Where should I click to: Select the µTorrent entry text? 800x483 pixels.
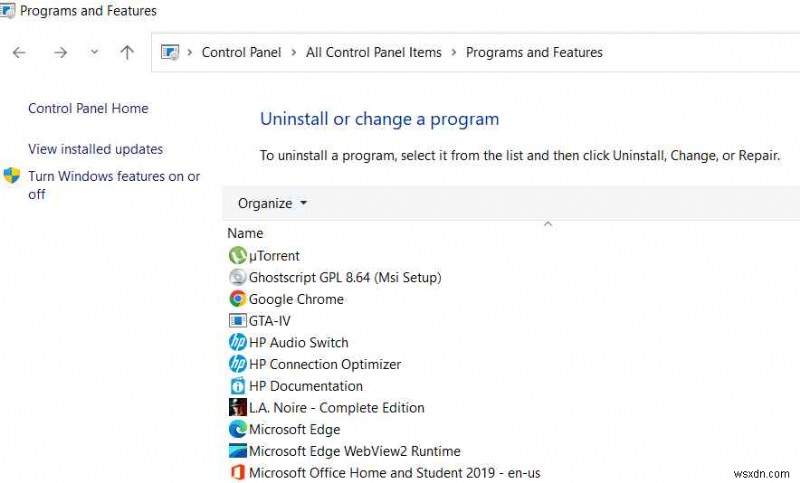point(274,256)
